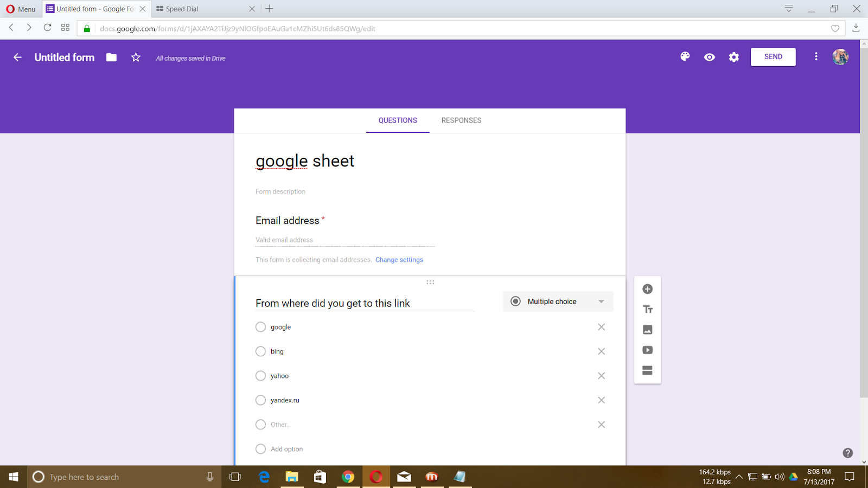Viewport: 868px width, 488px height.
Task: Open Google Chrome from taskbar
Action: 348,477
